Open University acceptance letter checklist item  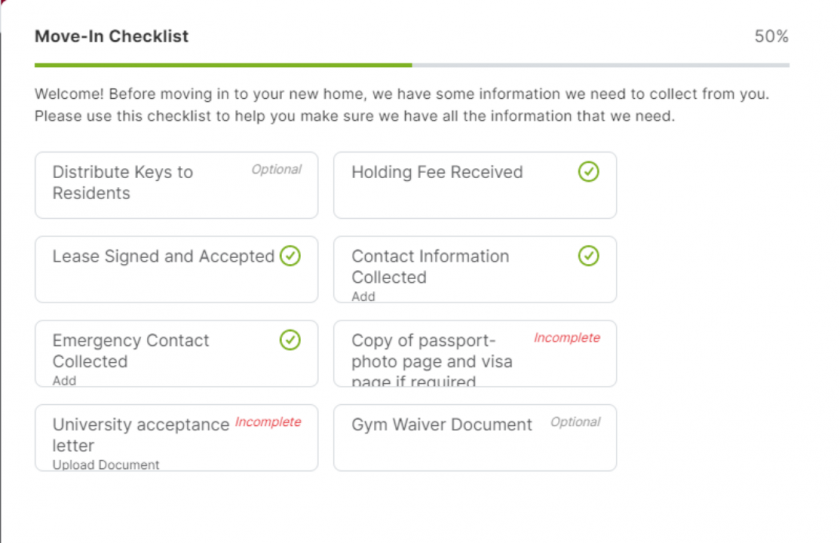click(140, 435)
